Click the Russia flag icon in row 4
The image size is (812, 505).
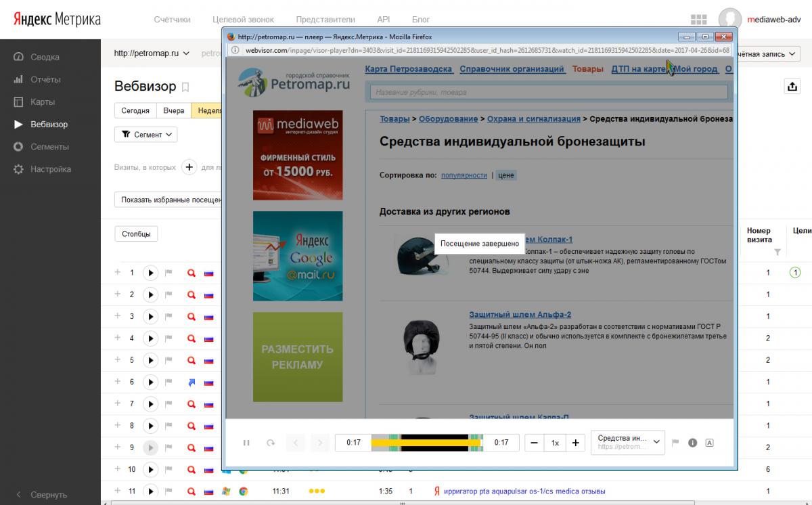coord(208,338)
